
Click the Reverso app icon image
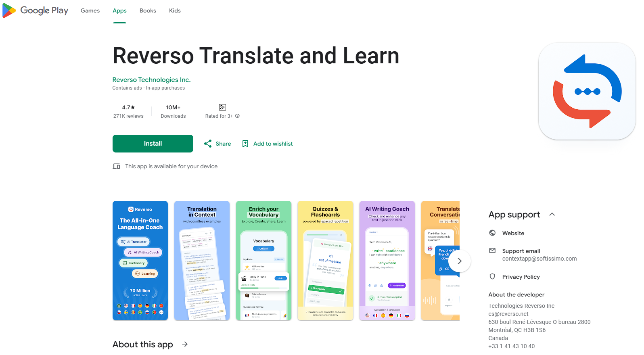(x=587, y=91)
